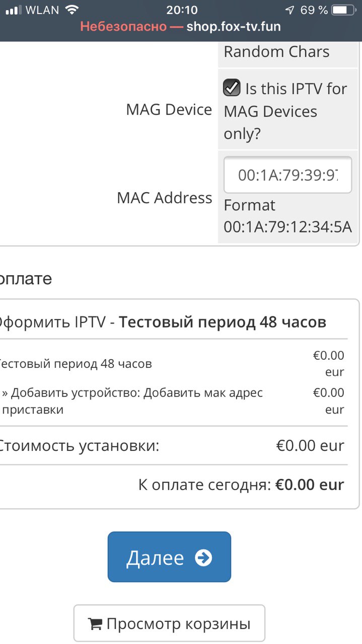Click the Format 00:1A:79:12:34:5A hint text

[x=287, y=216]
